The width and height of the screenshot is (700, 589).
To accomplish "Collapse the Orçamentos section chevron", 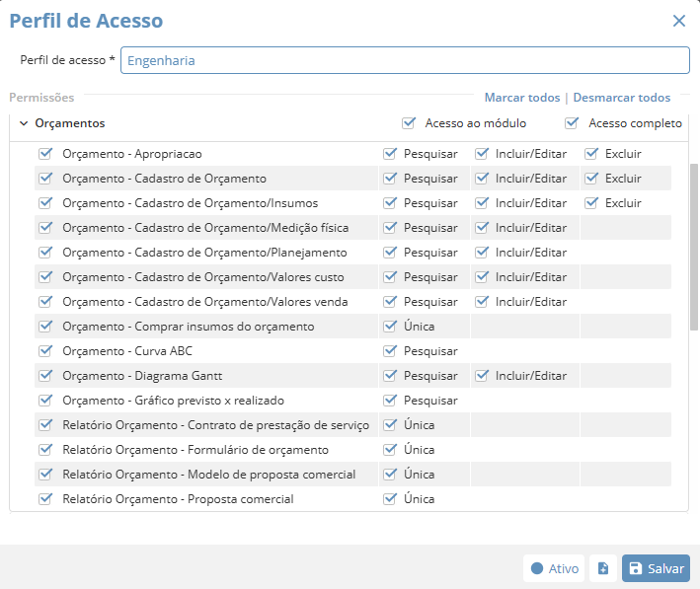I will (24, 123).
